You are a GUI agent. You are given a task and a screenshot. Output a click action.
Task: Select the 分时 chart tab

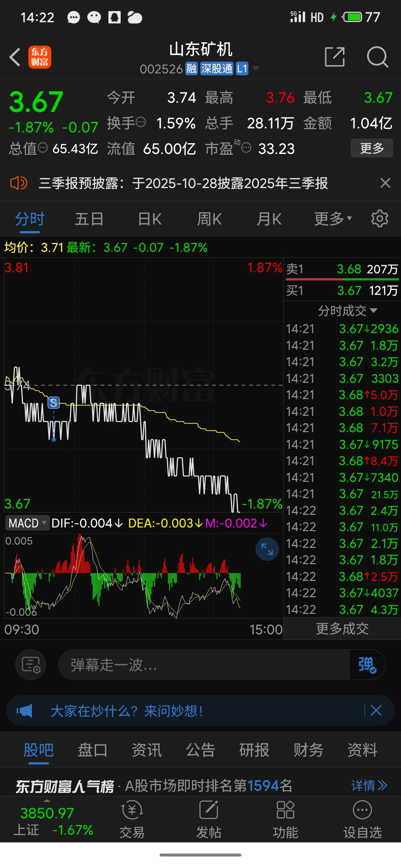tap(30, 219)
